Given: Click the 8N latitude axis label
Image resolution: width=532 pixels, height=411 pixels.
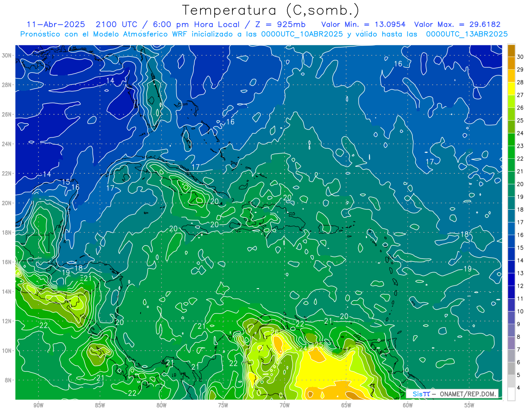Looking at the screenshot, I should tap(8, 380).
